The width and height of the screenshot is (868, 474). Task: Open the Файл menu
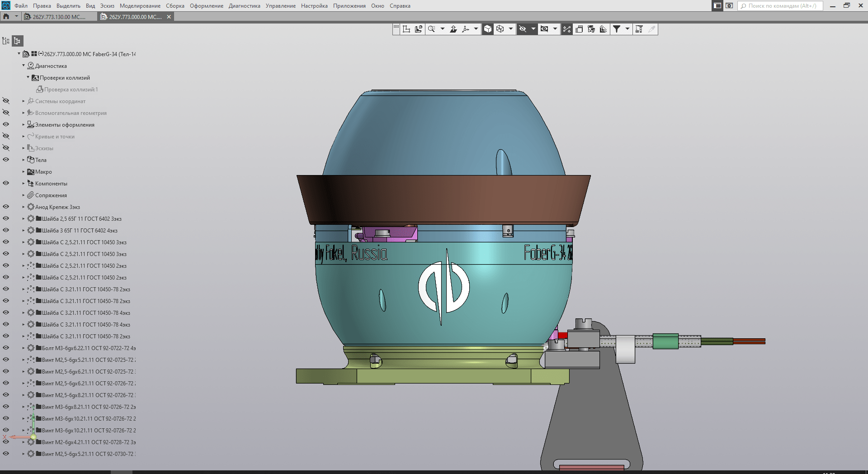21,6
